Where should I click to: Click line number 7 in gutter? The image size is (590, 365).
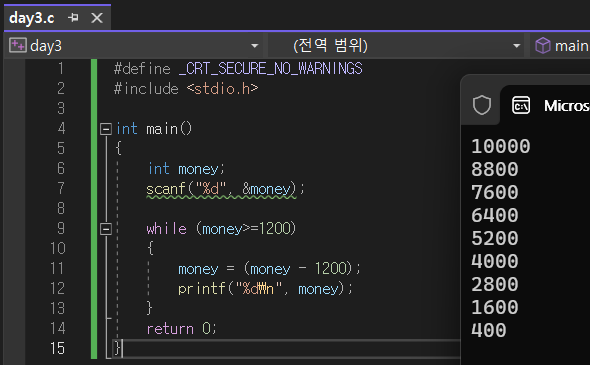pyautogui.click(x=61, y=188)
